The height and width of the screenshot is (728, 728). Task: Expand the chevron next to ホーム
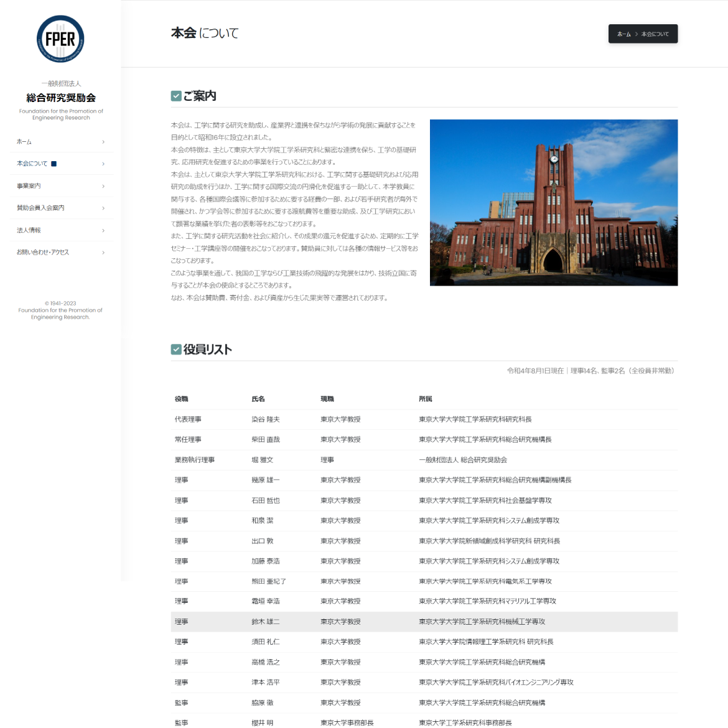click(103, 142)
